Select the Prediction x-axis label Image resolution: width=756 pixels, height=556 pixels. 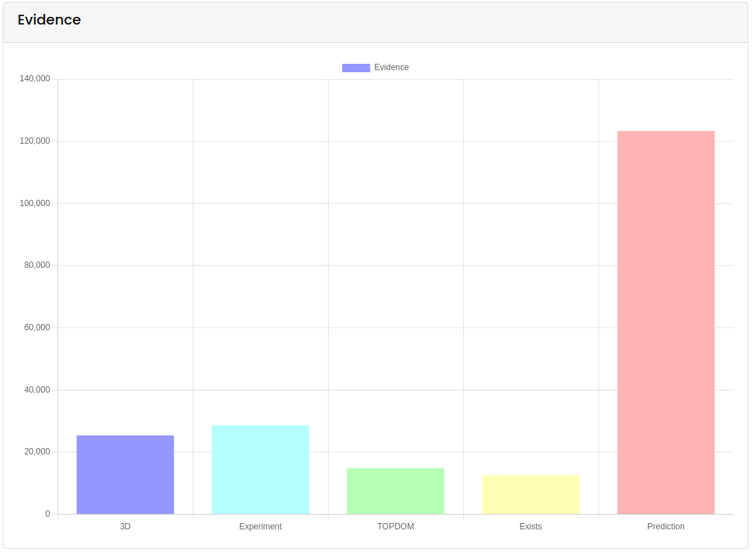click(666, 527)
